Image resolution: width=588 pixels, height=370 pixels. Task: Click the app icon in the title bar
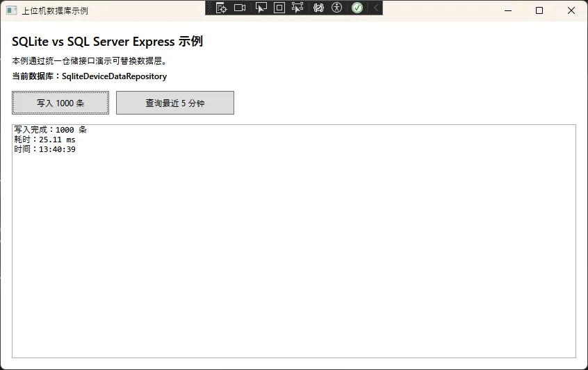click(x=11, y=10)
